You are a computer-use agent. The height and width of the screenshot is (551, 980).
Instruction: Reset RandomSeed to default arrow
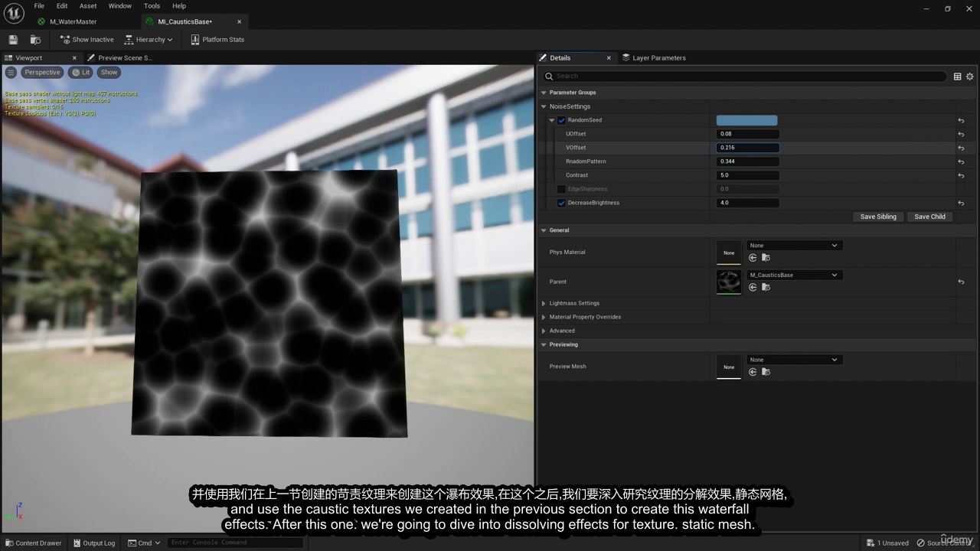(x=961, y=121)
